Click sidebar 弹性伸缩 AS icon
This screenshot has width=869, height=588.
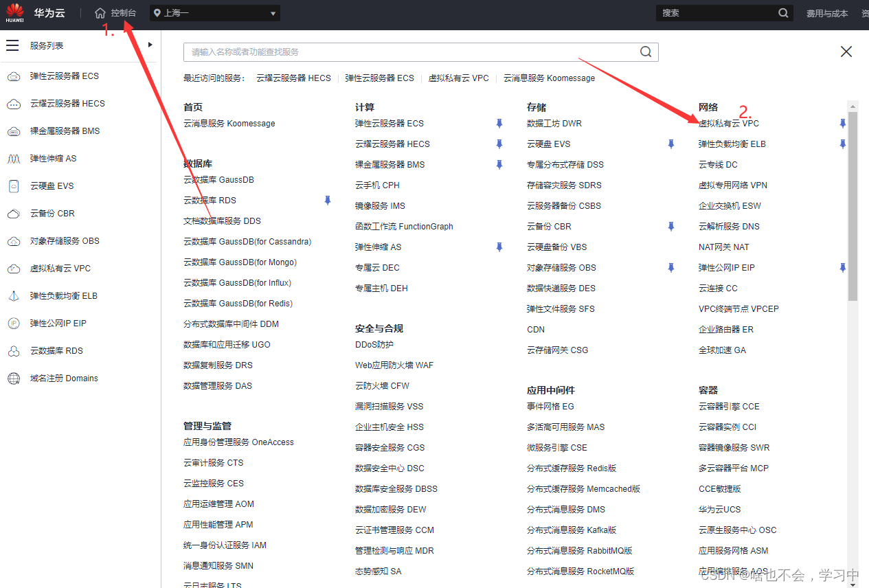(x=14, y=159)
